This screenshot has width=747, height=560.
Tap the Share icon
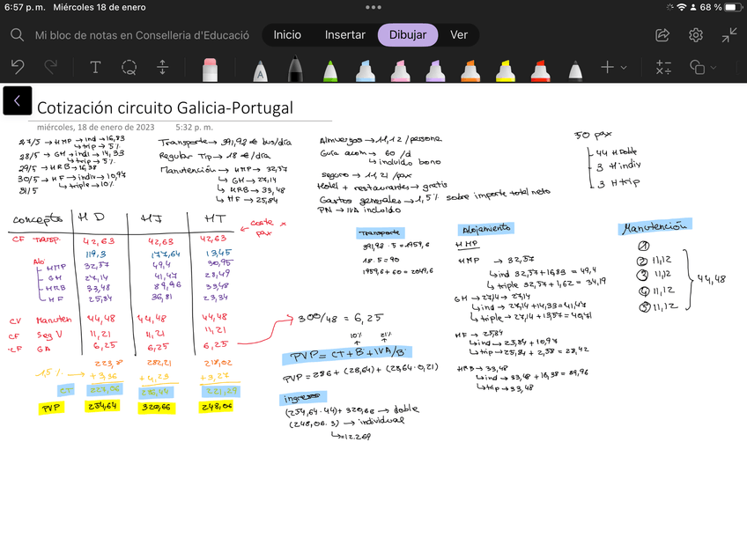tap(662, 34)
